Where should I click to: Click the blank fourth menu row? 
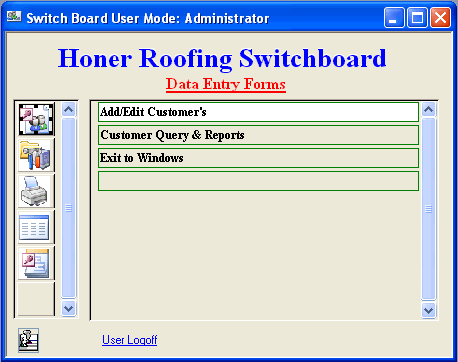(258, 181)
